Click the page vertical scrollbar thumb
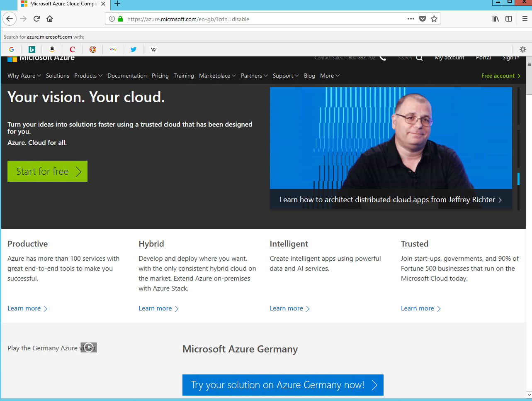This screenshot has width=532, height=401. 529,76
